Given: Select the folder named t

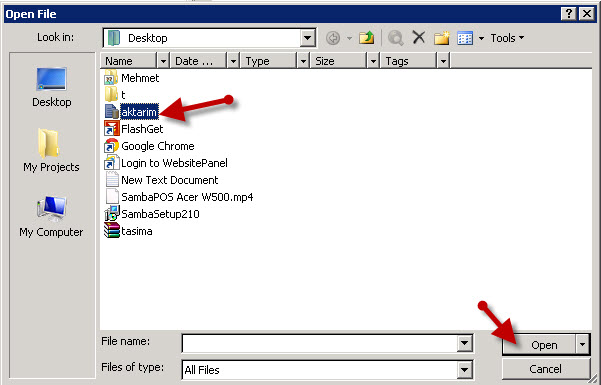Looking at the screenshot, I should (123, 95).
